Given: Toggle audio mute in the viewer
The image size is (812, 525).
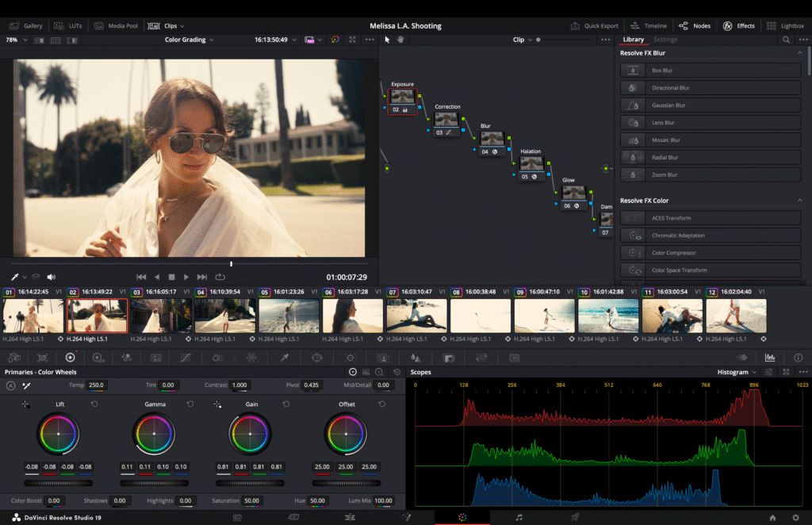Looking at the screenshot, I should click(x=52, y=277).
